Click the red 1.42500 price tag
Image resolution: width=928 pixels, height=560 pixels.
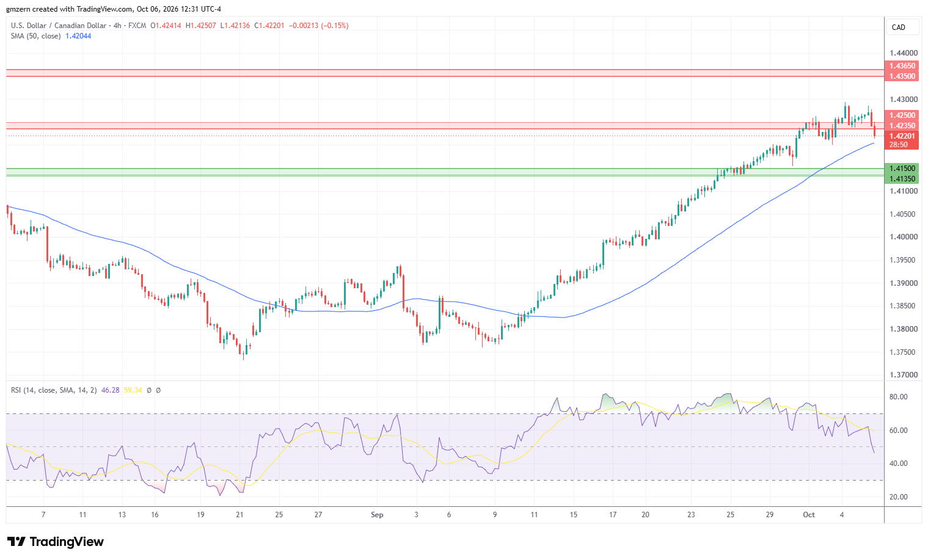tap(902, 115)
